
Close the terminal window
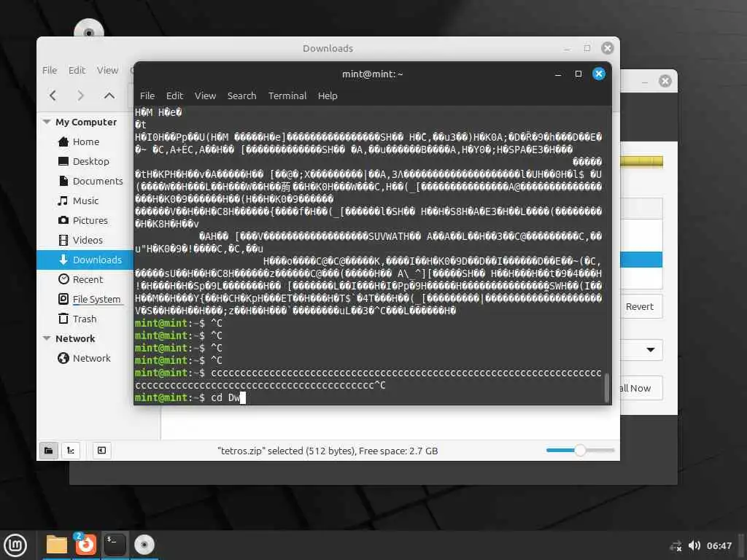click(x=599, y=74)
